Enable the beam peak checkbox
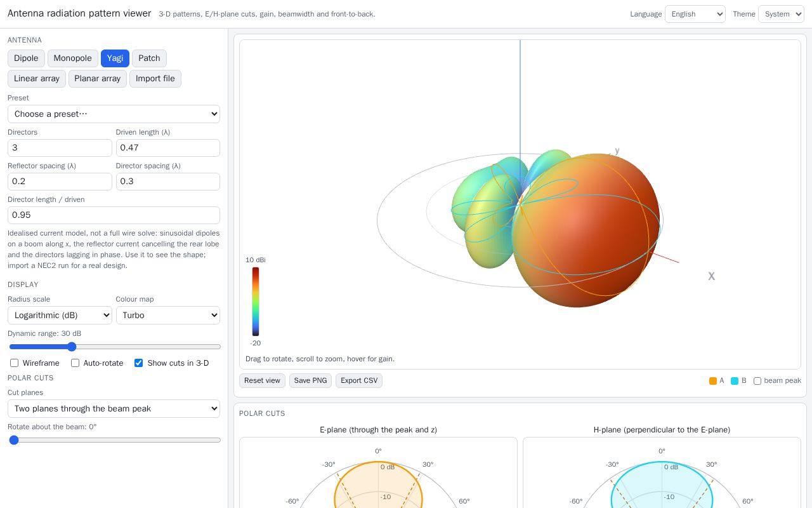Viewport: 812px width, 508px height. pos(757,381)
